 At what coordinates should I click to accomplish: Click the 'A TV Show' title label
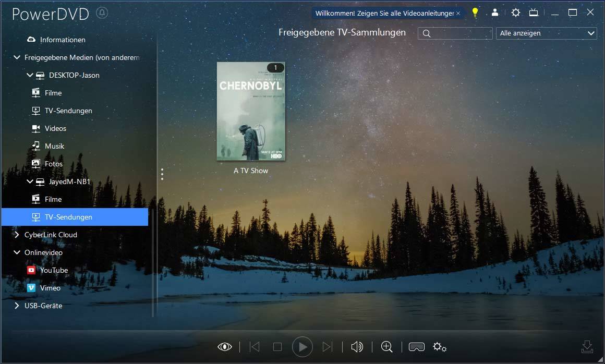pyautogui.click(x=251, y=171)
